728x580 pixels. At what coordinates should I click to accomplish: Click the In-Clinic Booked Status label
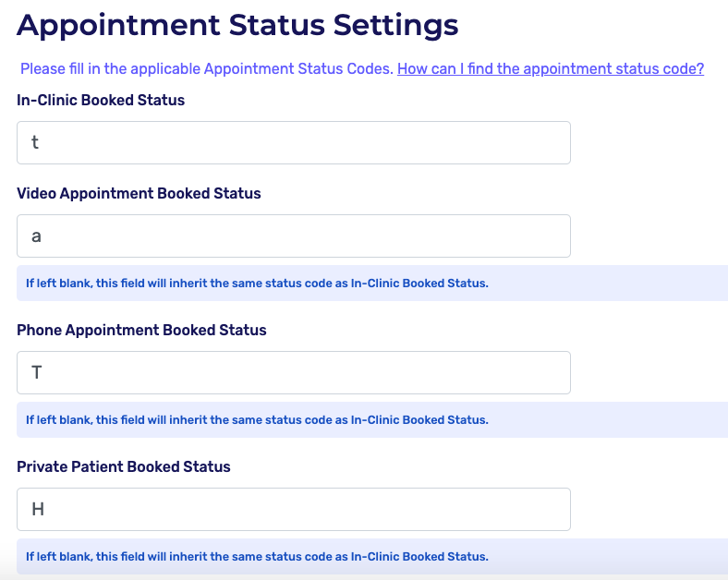[101, 100]
